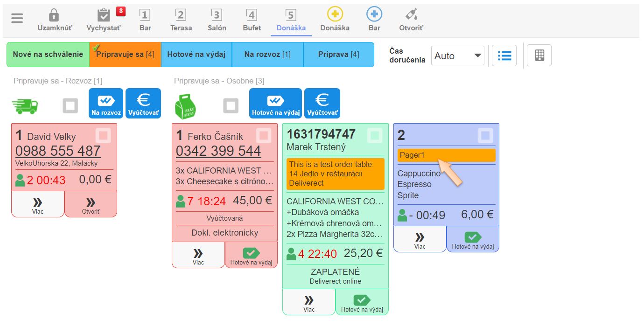Click the yellow plus Donáška icon
The image size is (644, 327).
click(x=335, y=14)
